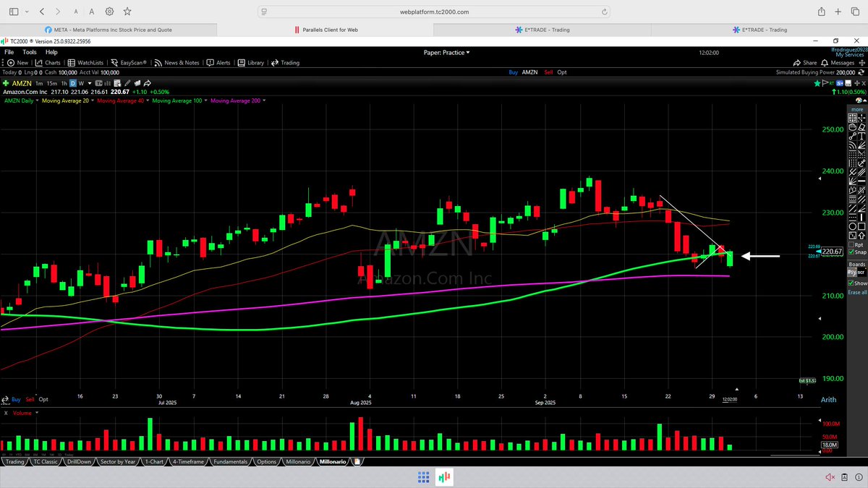This screenshot has height=488, width=868.
Task: Select the 1m timeframe
Action: pyautogui.click(x=39, y=83)
